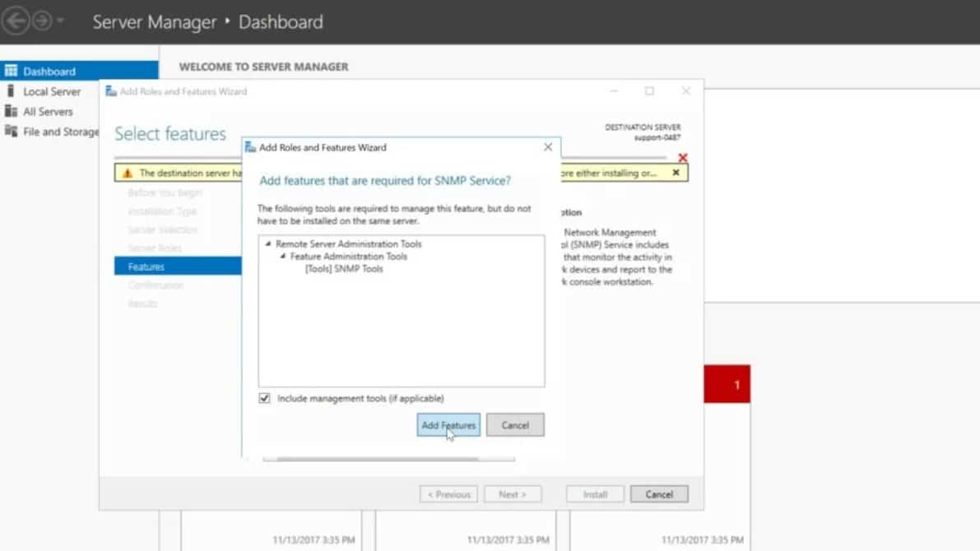Screen dimensions: 980x551
Task: Click the Add Features button
Action: click(x=448, y=425)
